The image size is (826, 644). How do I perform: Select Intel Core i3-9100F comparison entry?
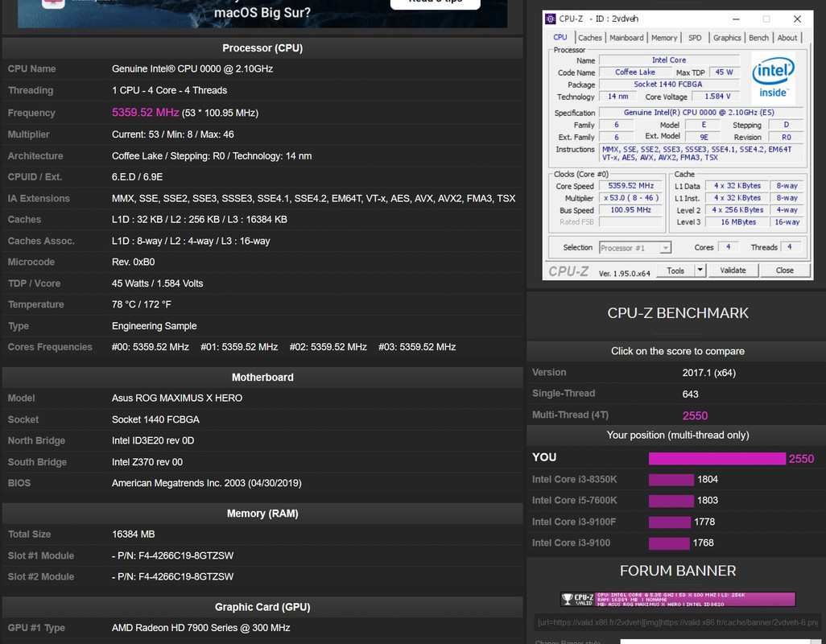[x=574, y=522]
